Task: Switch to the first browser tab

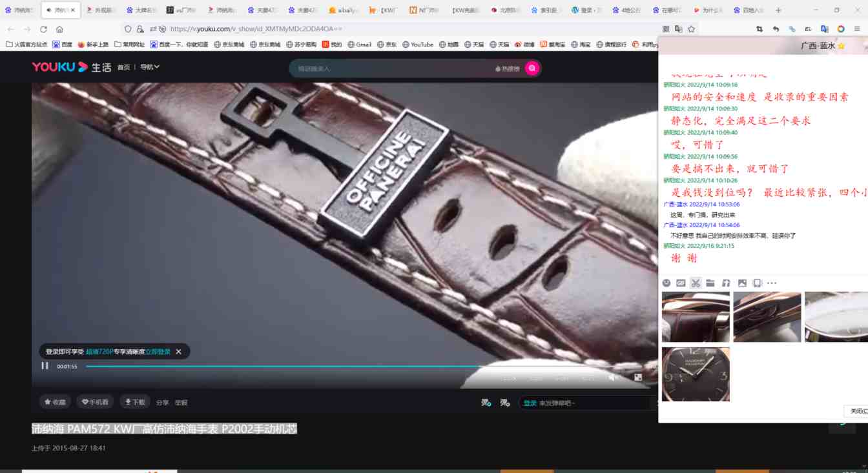Action: 19,10
